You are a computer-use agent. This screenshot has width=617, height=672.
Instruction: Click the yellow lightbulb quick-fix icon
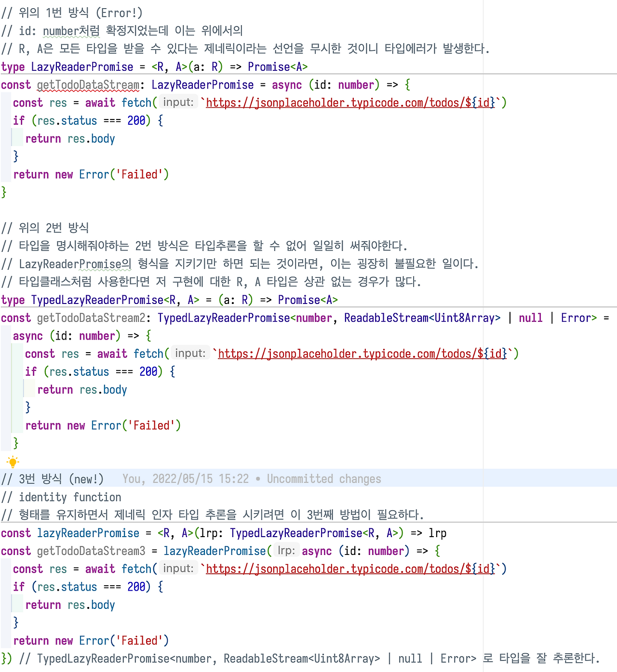click(13, 462)
